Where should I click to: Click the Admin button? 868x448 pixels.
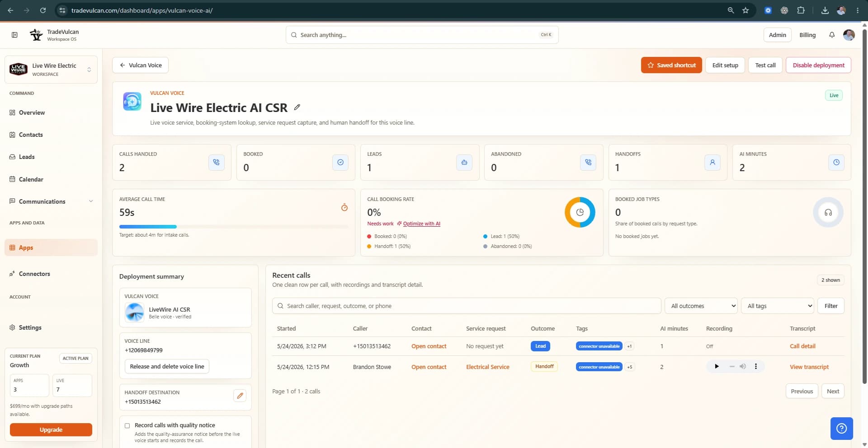pos(777,35)
